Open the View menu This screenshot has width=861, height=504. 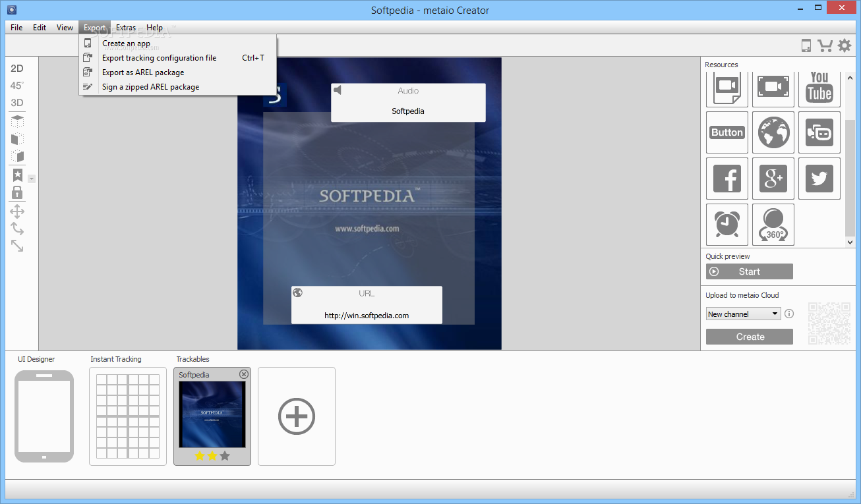click(65, 28)
